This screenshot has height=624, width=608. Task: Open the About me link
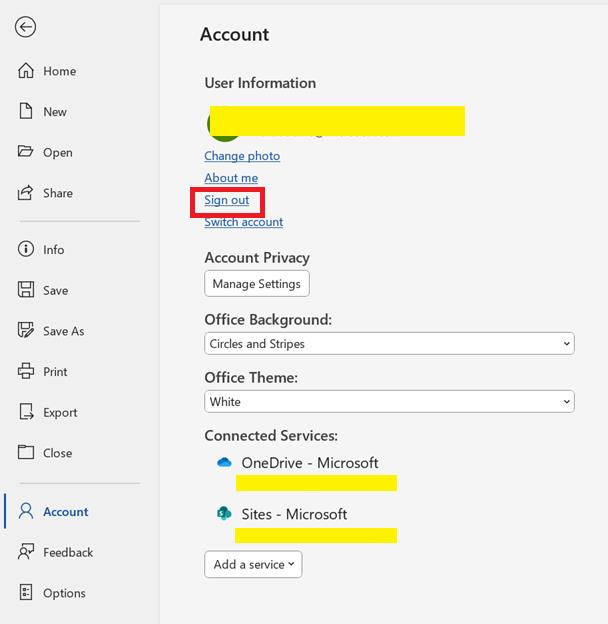[231, 178]
